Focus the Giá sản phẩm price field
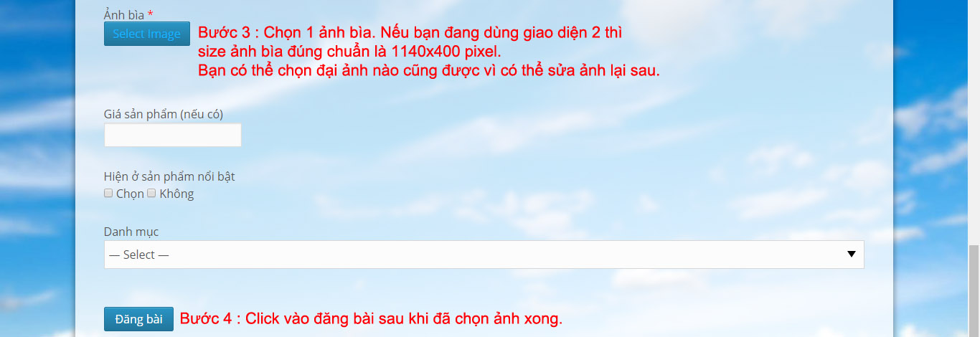 tap(173, 135)
